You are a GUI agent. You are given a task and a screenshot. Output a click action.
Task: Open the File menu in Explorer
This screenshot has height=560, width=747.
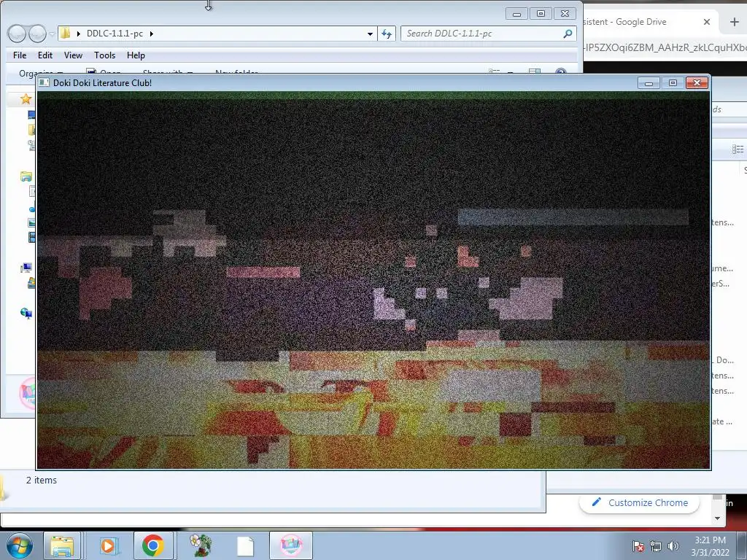coord(20,55)
